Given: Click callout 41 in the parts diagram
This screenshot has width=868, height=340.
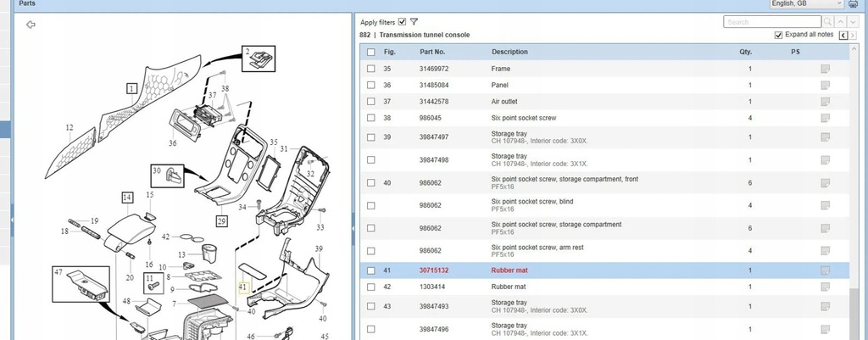Looking at the screenshot, I should pos(242,287).
